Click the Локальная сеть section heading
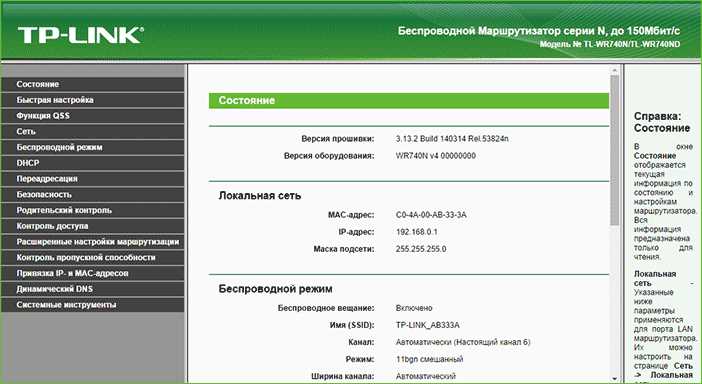This screenshot has height=384, width=702. [260, 196]
